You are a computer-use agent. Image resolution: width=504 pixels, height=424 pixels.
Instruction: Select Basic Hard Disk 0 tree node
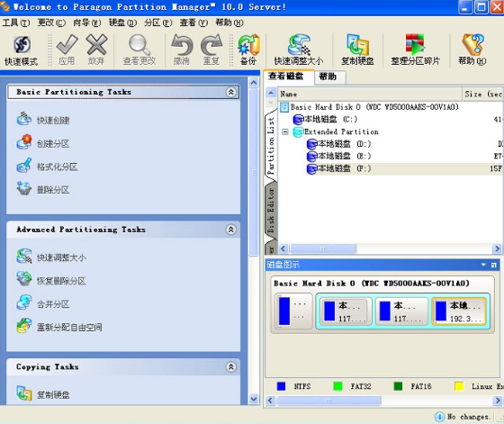point(370,107)
